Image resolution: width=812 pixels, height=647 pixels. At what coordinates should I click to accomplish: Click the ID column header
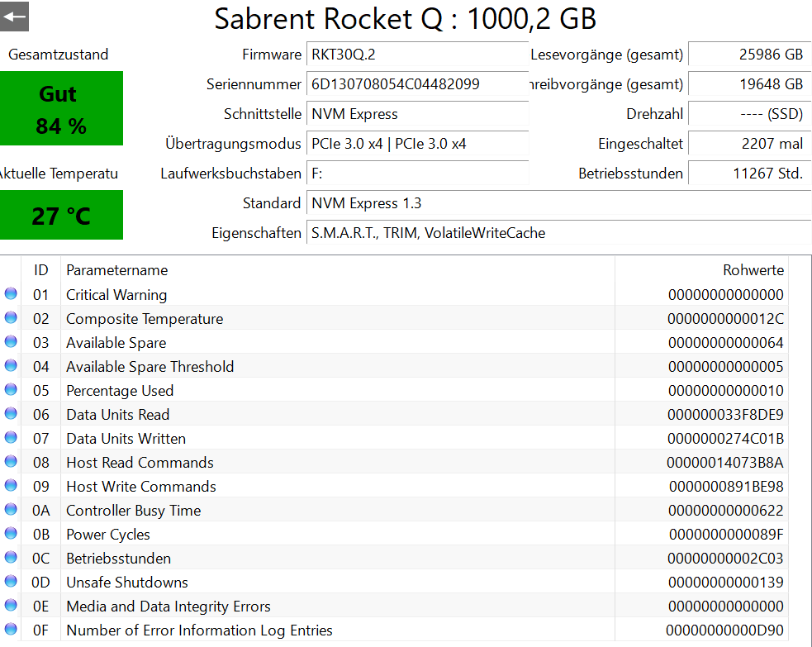pos(41,270)
